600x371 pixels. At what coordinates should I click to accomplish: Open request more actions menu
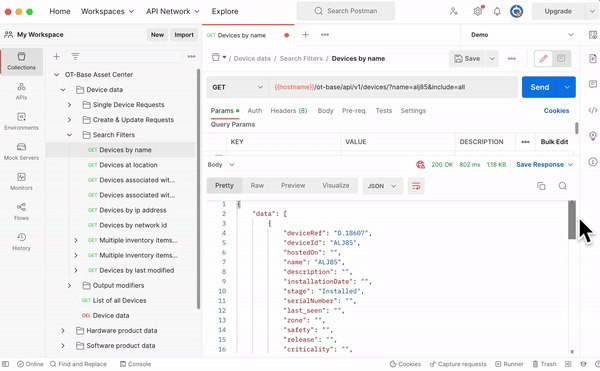512,59
